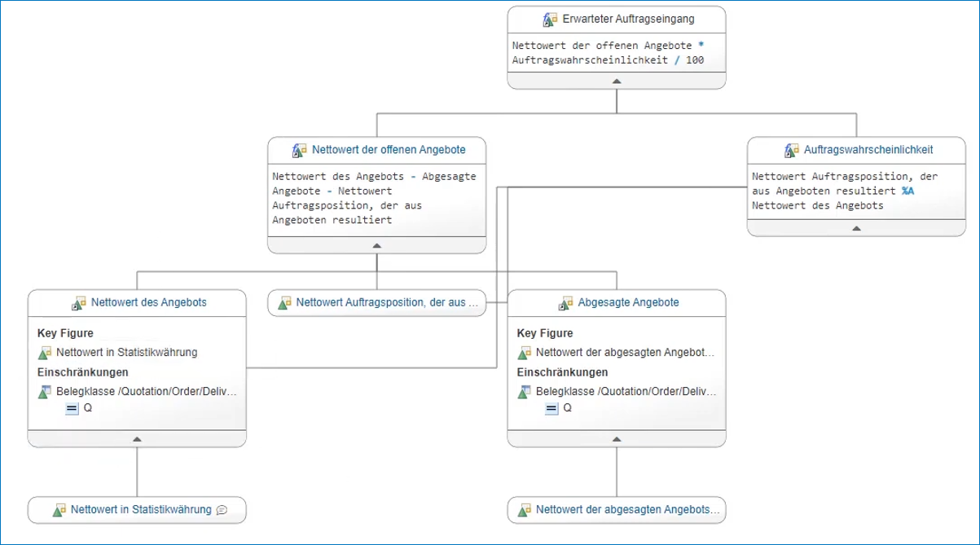Image resolution: width=980 pixels, height=545 pixels.
Task: Collapse the Auftragswahrscheinlichkeit node with its arrow
Action: coord(855,230)
